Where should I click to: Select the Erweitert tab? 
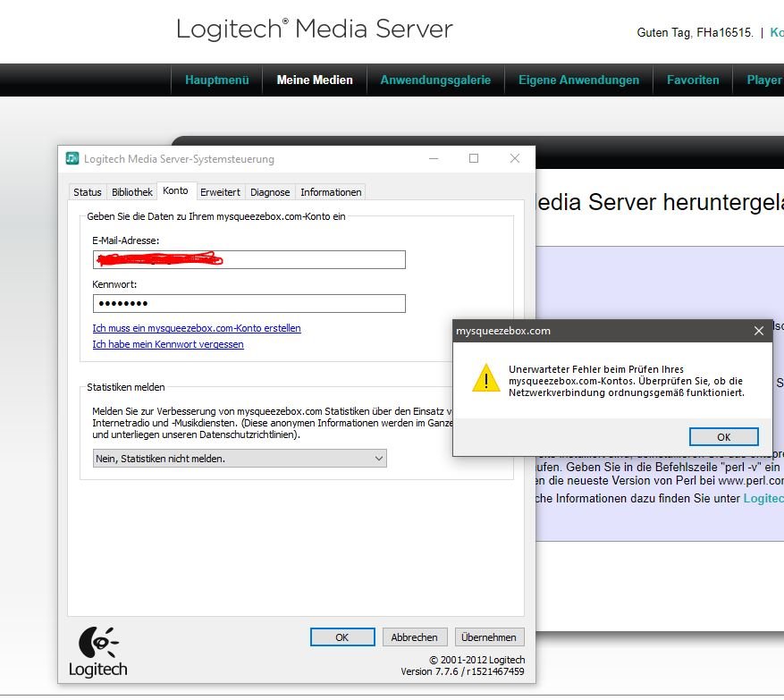pyautogui.click(x=220, y=192)
